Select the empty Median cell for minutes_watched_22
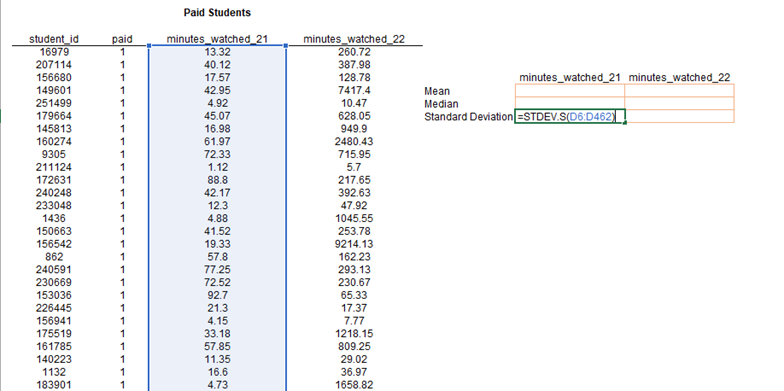 (x=680, y=103)
